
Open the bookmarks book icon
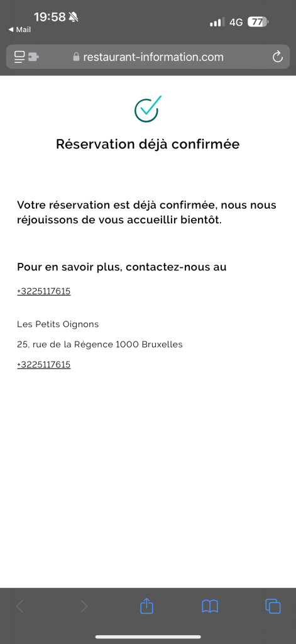pyautogui.click(x=210, y=606)
